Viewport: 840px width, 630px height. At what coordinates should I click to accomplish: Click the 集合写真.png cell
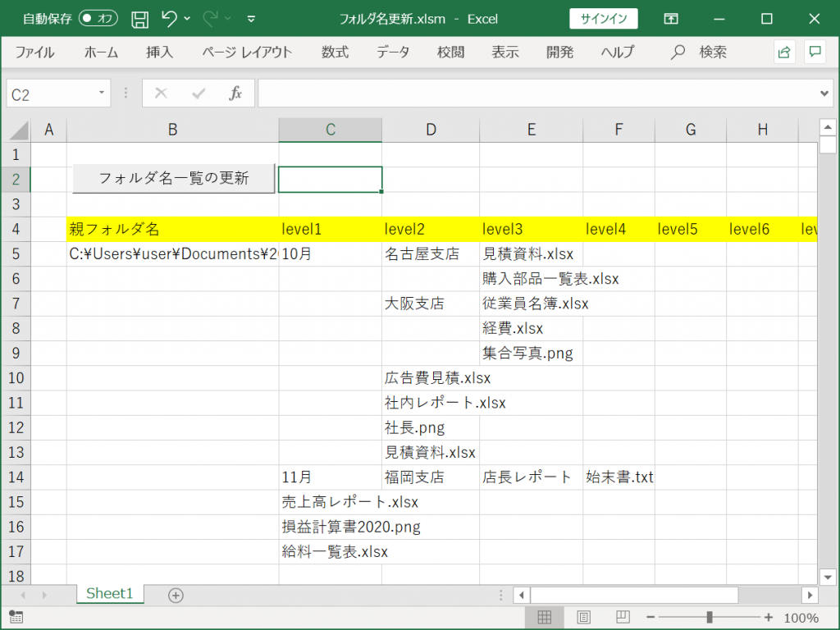coord(531,353)
